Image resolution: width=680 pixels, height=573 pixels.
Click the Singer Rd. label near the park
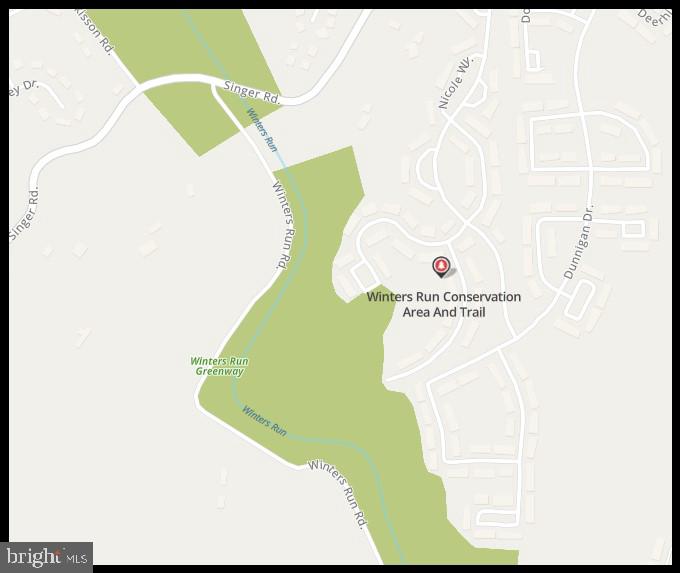(x=252, y=92)
